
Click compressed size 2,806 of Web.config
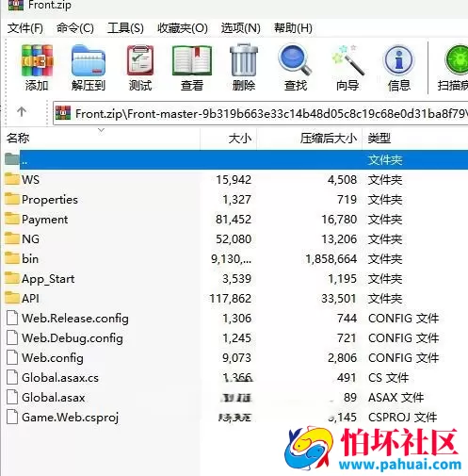pos(342,358)
